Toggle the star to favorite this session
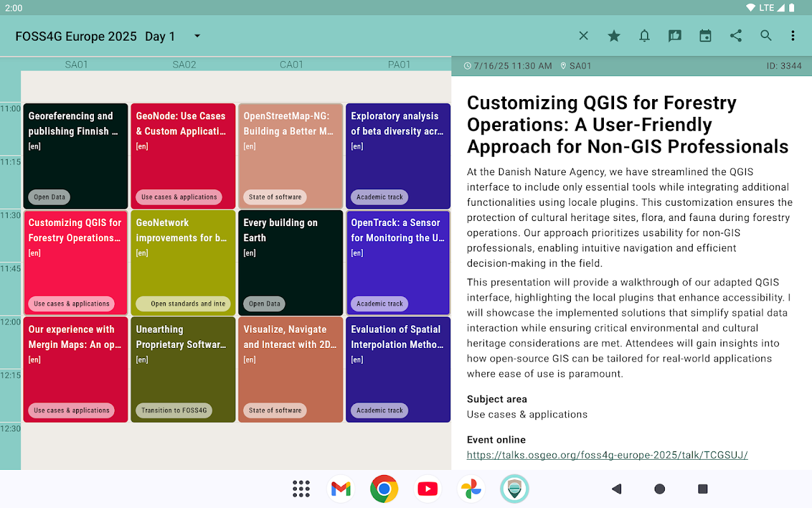Screen dimensions: 812x508 click(x=614, y=36)
